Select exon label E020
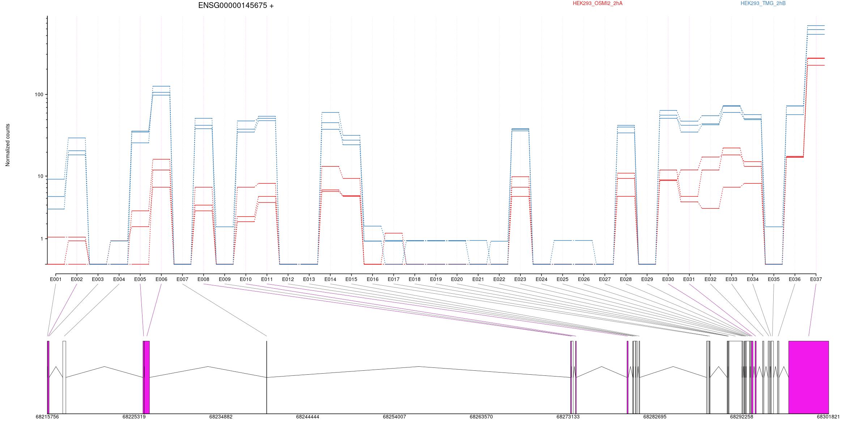The width and height of the screenshot is (868, 434). 457,279
